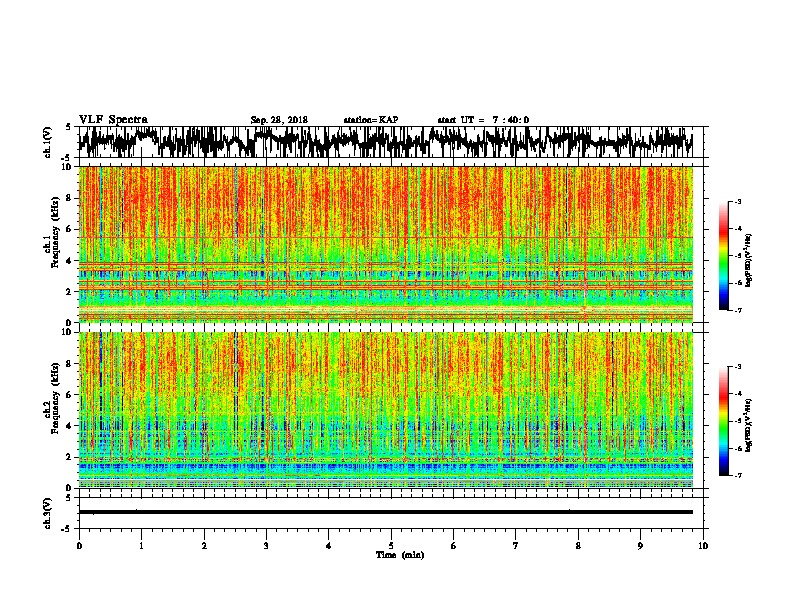Click the ch.3(V) axis label
792x612 pixels.
point(48,513)
